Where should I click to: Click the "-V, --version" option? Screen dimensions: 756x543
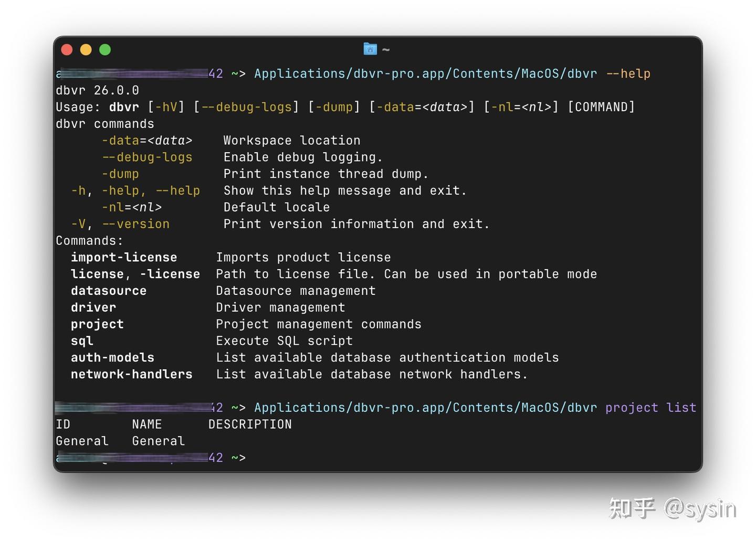(x=120, y=224)
